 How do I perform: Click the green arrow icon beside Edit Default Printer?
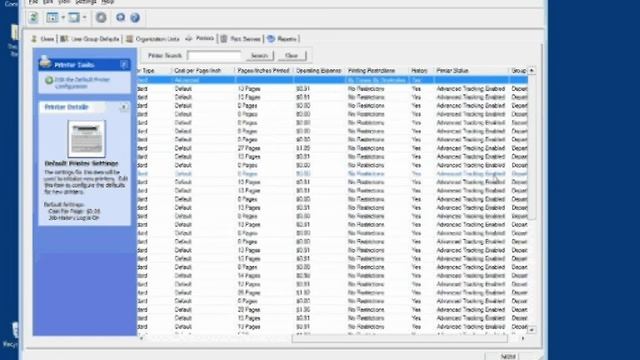tap(49, 80)
